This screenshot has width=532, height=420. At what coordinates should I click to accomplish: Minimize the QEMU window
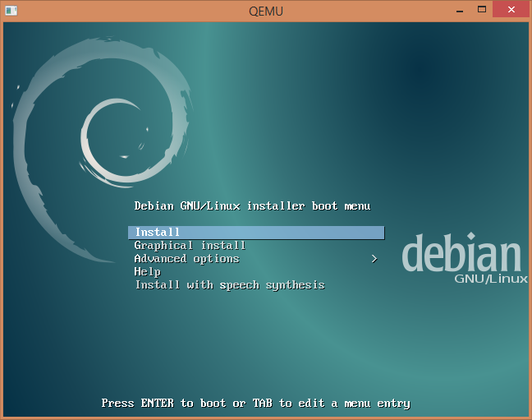[460, 10]
